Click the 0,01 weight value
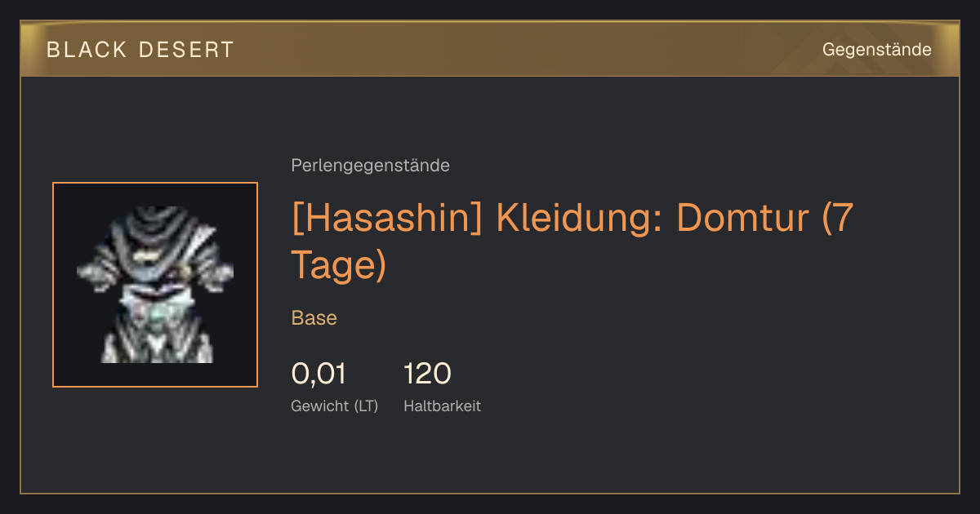This screenshot has width=980, height=514. coord(318,374)
